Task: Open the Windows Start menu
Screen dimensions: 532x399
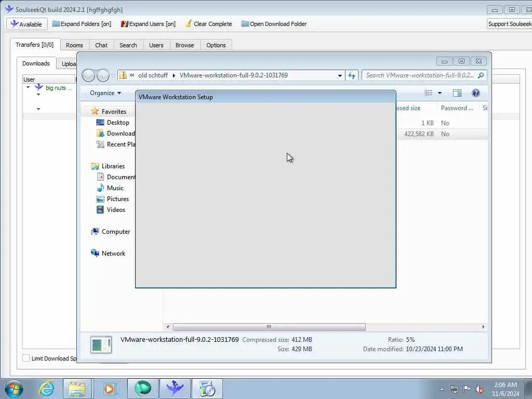Action: point(14,389)
